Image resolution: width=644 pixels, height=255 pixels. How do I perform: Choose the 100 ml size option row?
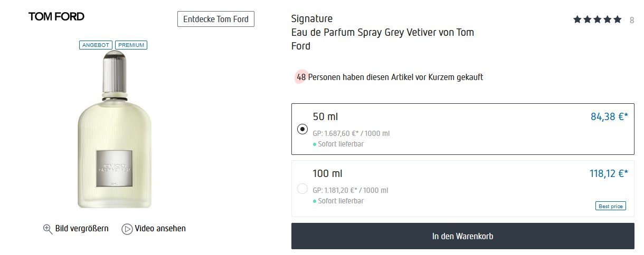[462, 188]
